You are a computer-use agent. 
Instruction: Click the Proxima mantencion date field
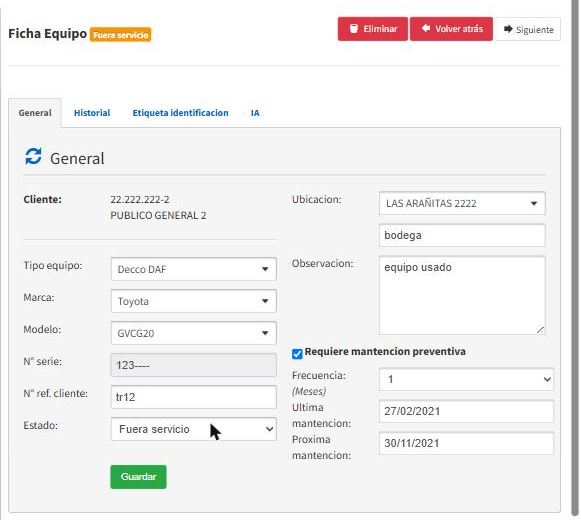tap(466, 443)
